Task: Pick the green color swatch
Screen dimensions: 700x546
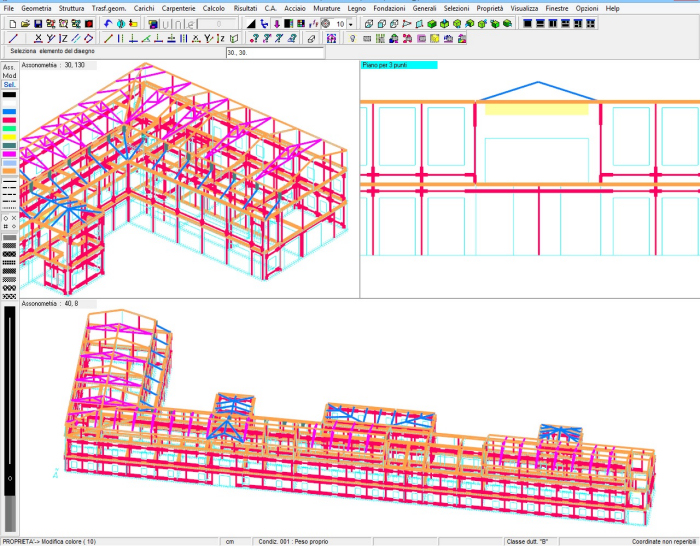Action: tap(9, 129)
